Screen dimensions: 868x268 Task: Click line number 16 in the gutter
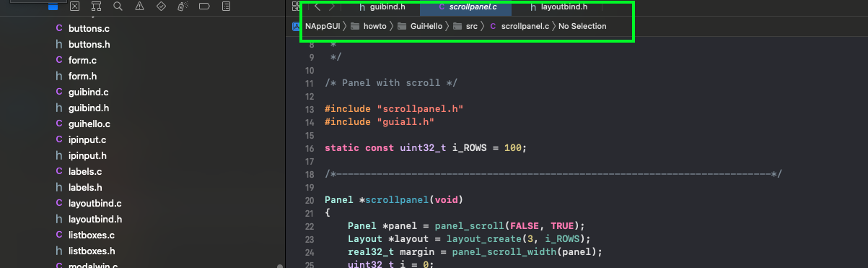[309, 148]
